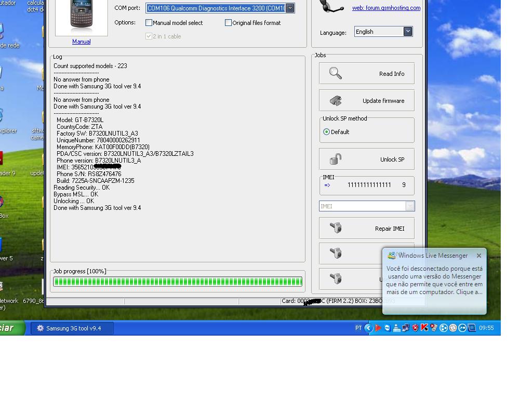Image resolution: width=532 pixels, height=399 pixels.
Task: Click the dark blue card tray icon
Action: click(472, 328)
